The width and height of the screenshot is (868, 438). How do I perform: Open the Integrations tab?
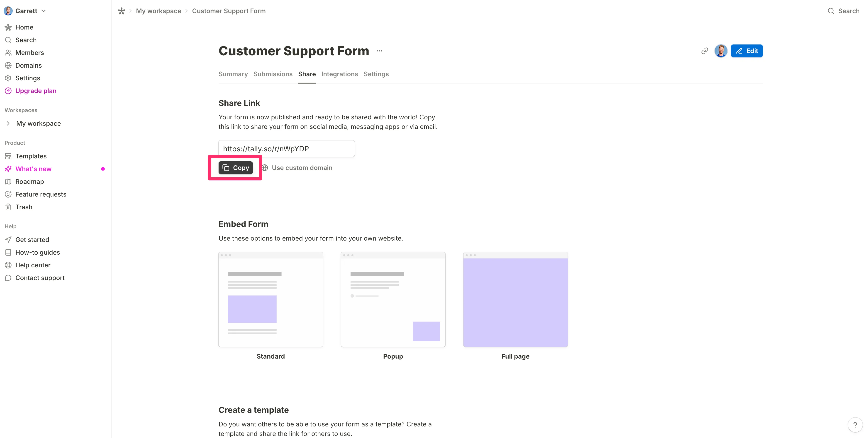339,74
